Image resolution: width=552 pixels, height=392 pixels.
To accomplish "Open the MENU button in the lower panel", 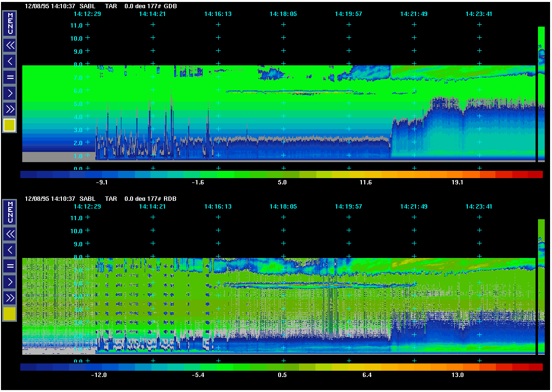I will [10, 212].
